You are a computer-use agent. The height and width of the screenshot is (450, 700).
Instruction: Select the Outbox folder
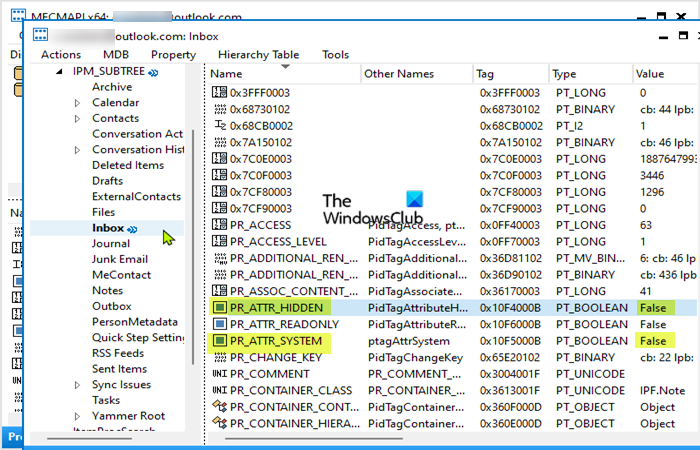112,306
